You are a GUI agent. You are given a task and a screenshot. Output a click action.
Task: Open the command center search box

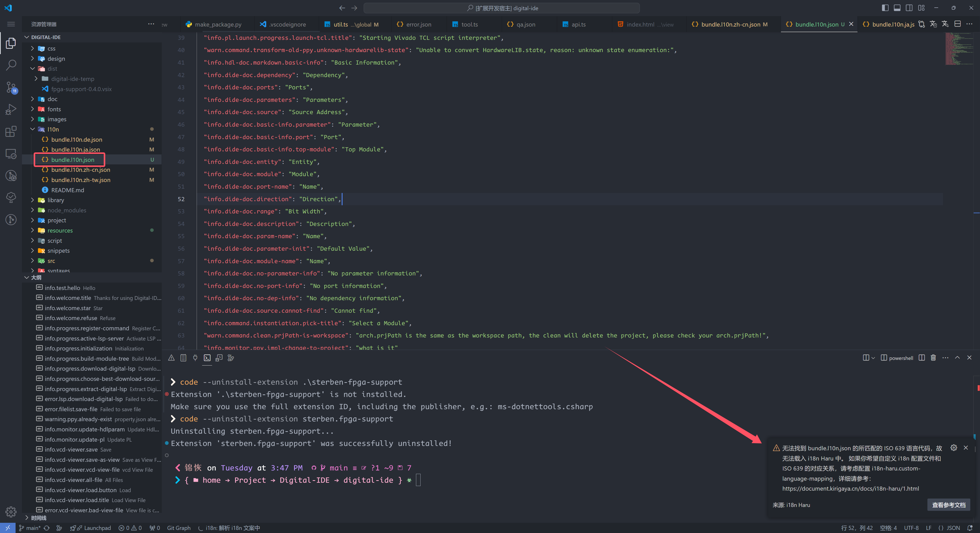tap(501, 8)
